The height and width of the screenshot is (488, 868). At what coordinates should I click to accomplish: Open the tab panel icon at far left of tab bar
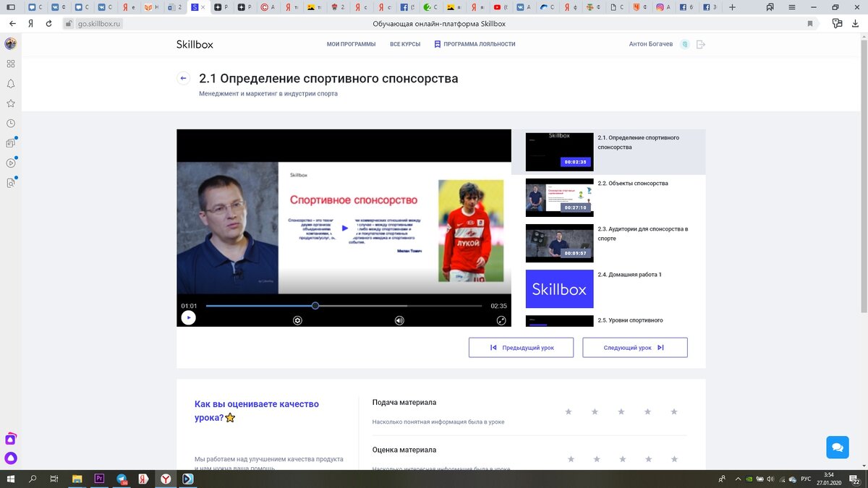[11, 7]
